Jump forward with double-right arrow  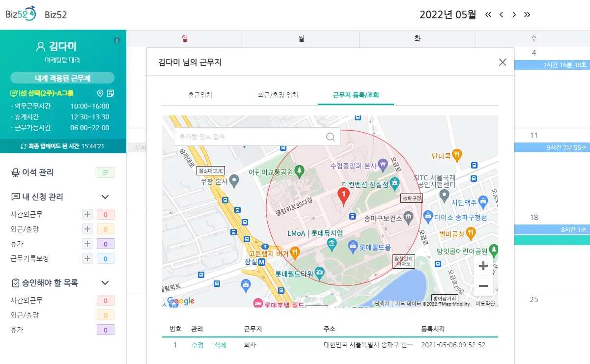[527, 14]
